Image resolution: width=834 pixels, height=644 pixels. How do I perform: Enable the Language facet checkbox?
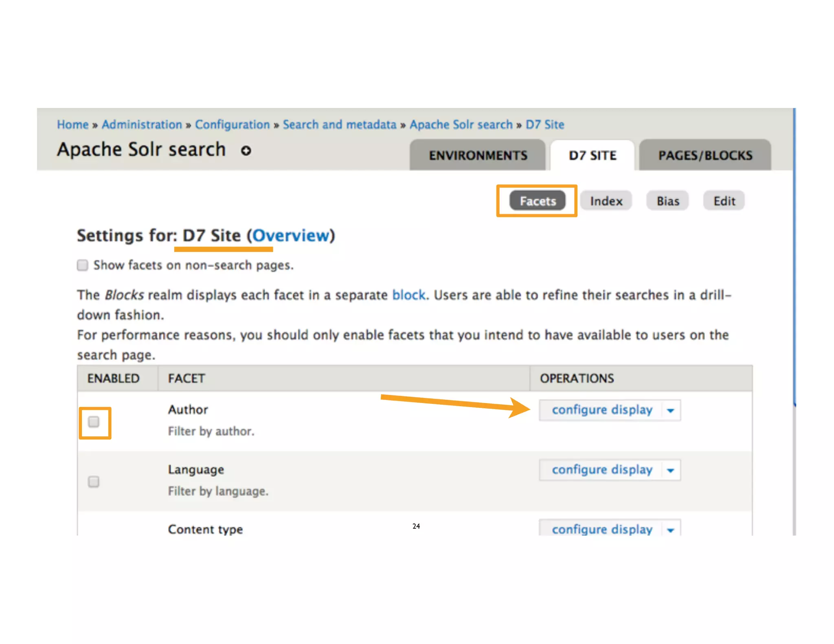[x=94, y=482]
